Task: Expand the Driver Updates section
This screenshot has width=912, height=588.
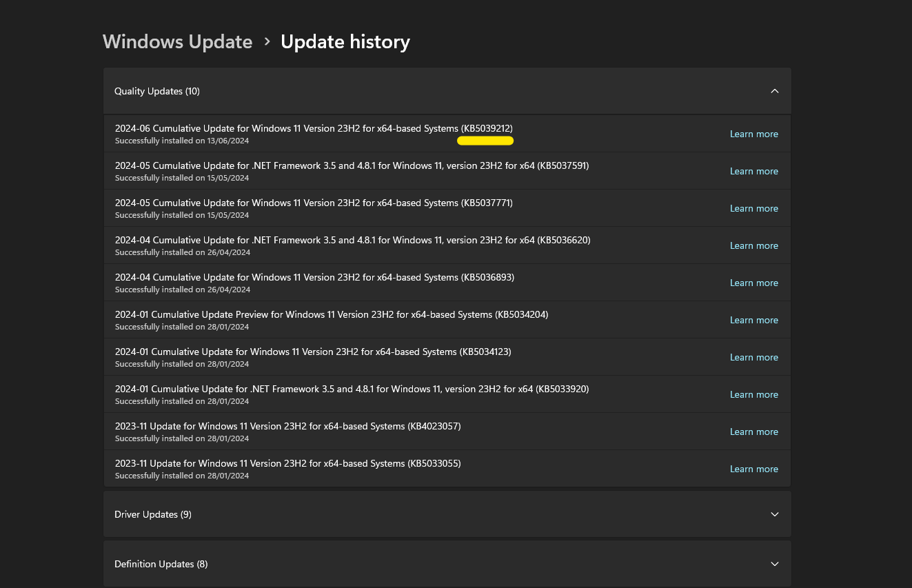Action: tap(774, 514)
